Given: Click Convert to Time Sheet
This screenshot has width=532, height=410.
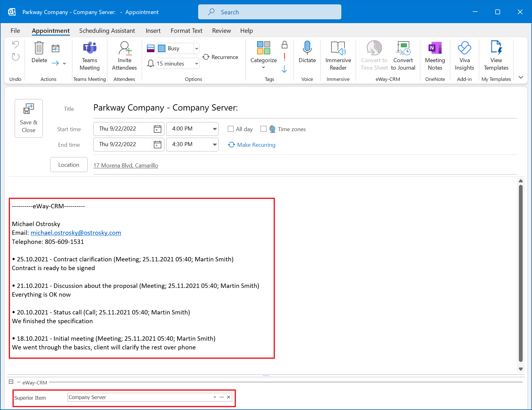Looking at the screenshot, I should coord(374,56).
